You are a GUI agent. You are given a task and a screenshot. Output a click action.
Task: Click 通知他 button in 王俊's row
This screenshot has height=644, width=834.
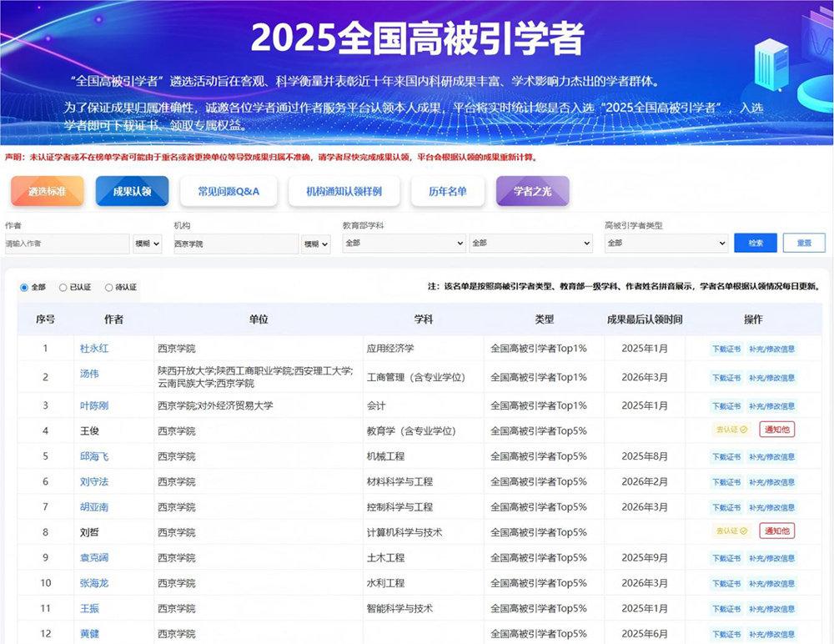click(776, 430)
